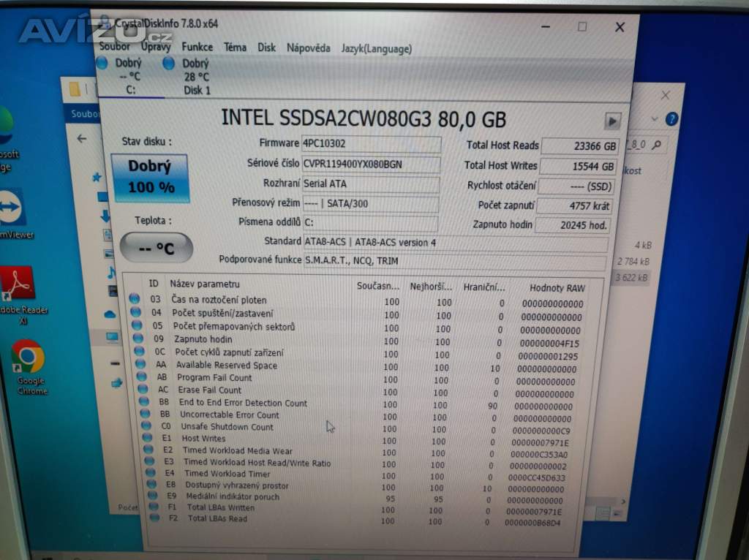Viewport: 749px width, 560px height.
Task: Click the search magnifier in the Explorer window
Action: pyautogui.click(x=657, y=145)
